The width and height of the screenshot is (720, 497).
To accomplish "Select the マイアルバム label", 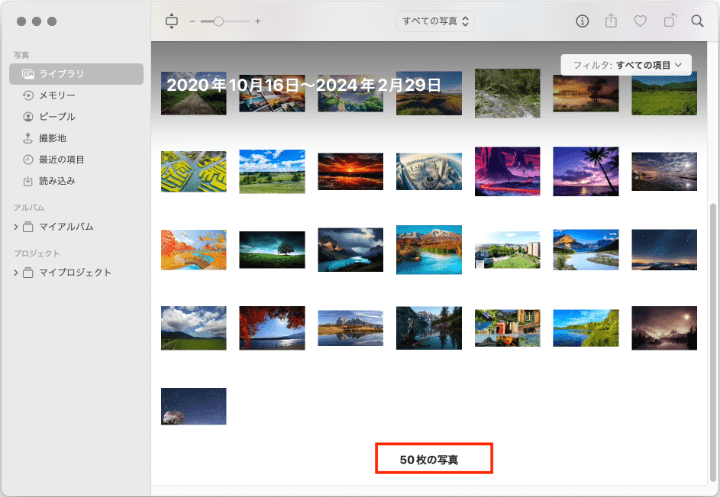I will [66, 227].
